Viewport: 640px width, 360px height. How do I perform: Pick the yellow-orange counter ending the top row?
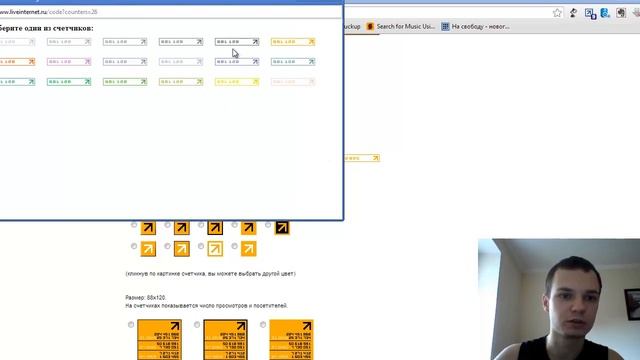pos(293,42)
